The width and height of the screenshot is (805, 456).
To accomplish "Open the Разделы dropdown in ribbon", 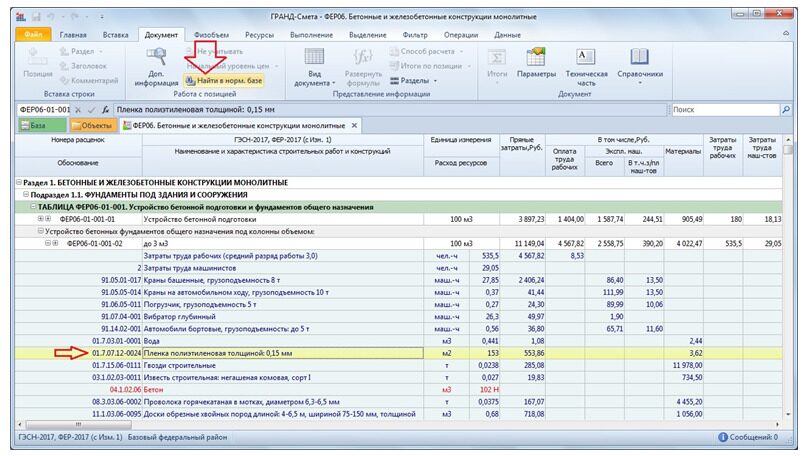I will pyautogui.click(x=413, y=81).
